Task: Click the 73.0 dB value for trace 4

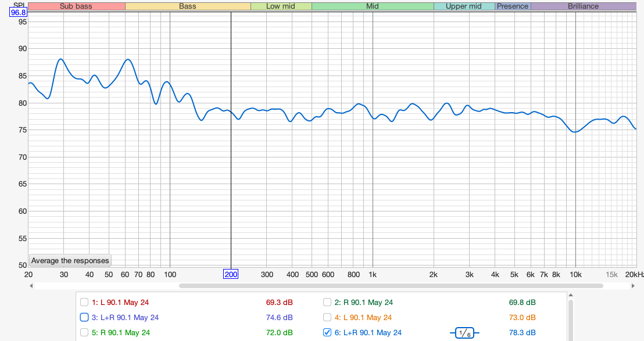Action: (x=523, y=317)
